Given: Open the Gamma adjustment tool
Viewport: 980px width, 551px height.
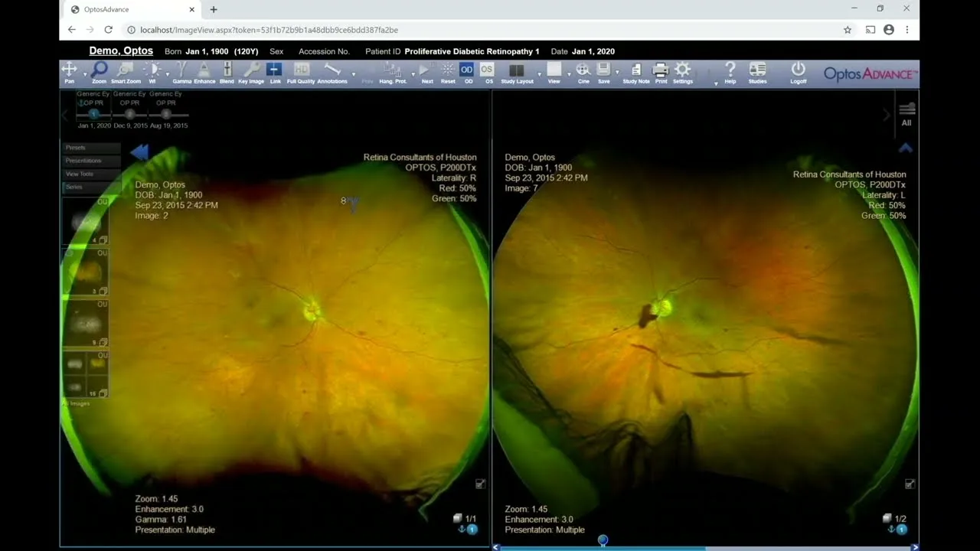Looking at the screenshot, I should tap(181, 72).
